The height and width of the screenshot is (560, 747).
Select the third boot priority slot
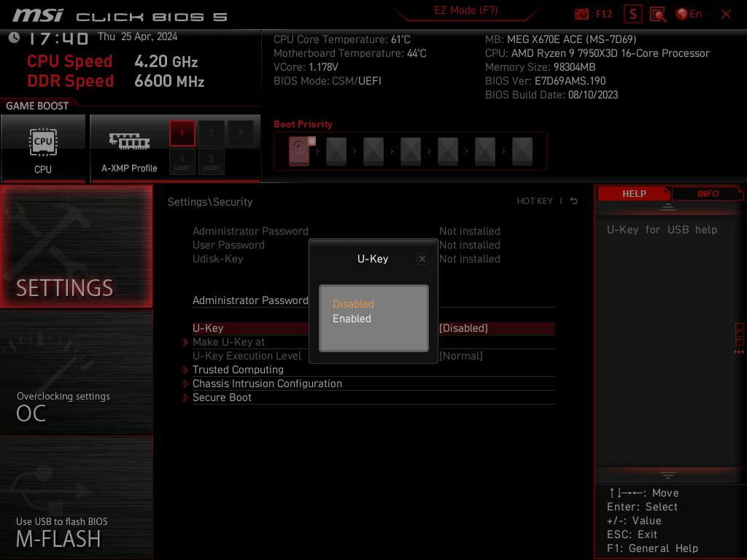click(373, 152)
